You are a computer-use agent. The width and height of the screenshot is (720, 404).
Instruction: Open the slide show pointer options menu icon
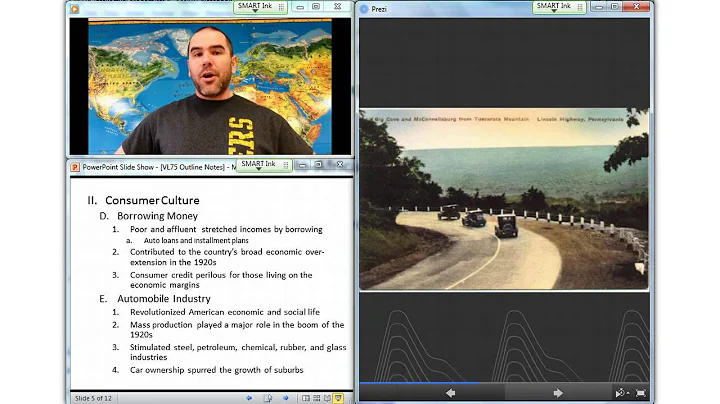(268, 398)
